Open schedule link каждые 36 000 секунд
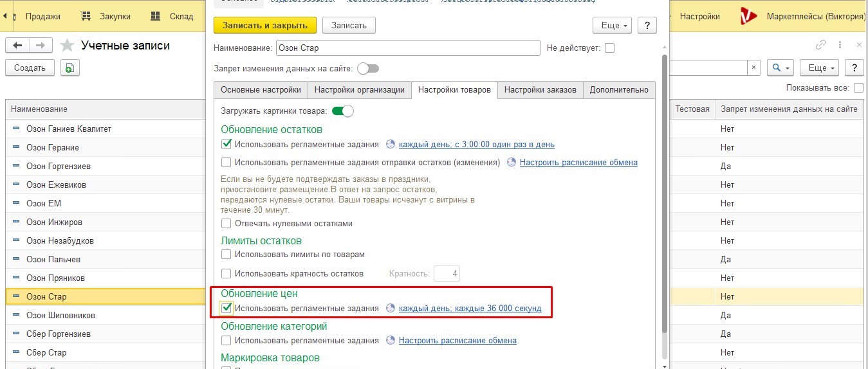This screenshot has width=868, height=369. point(470,309)
